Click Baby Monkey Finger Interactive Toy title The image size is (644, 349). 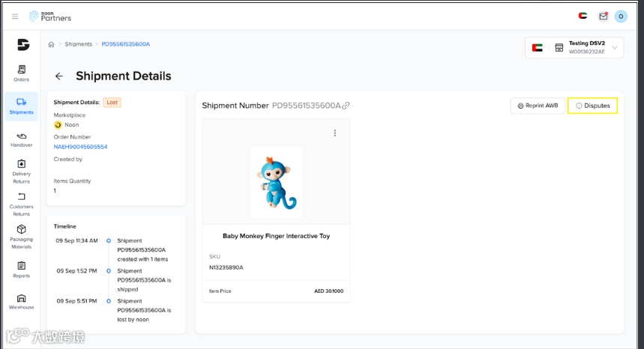pos(276,236)
